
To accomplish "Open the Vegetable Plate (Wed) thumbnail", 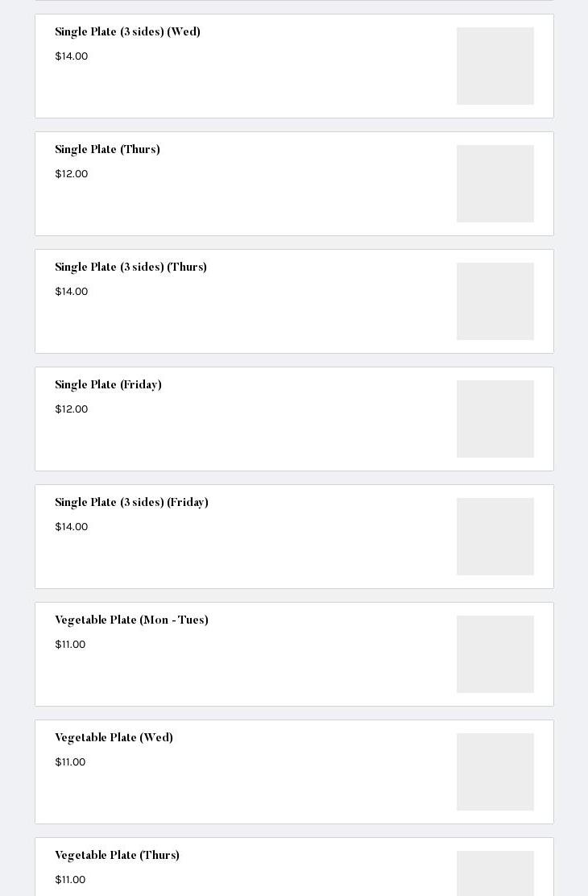I will [495, 772].
